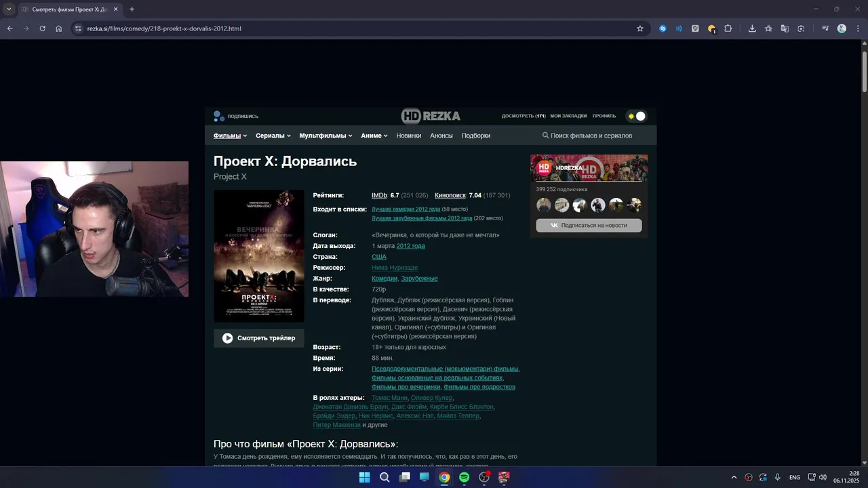
Task: Show hidden system tray icons
Action: click(734, 477)
